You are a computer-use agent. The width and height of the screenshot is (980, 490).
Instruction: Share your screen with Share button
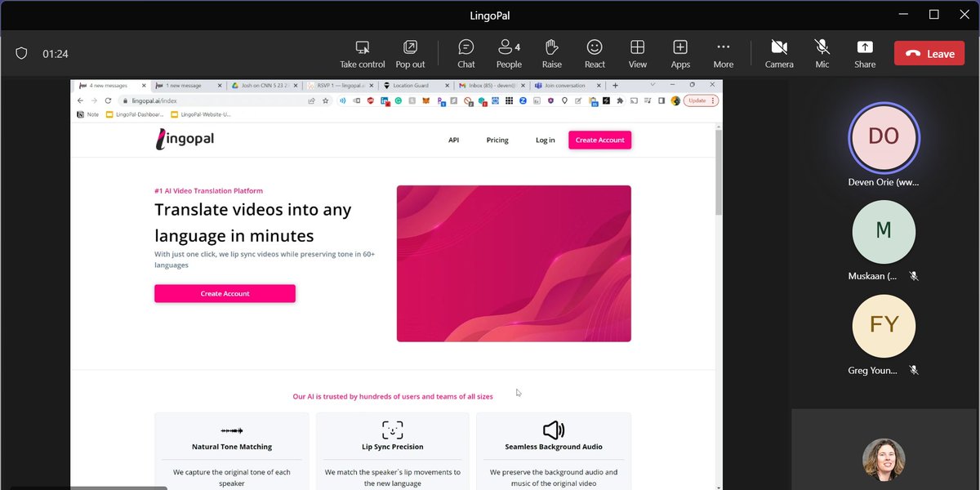865,54
